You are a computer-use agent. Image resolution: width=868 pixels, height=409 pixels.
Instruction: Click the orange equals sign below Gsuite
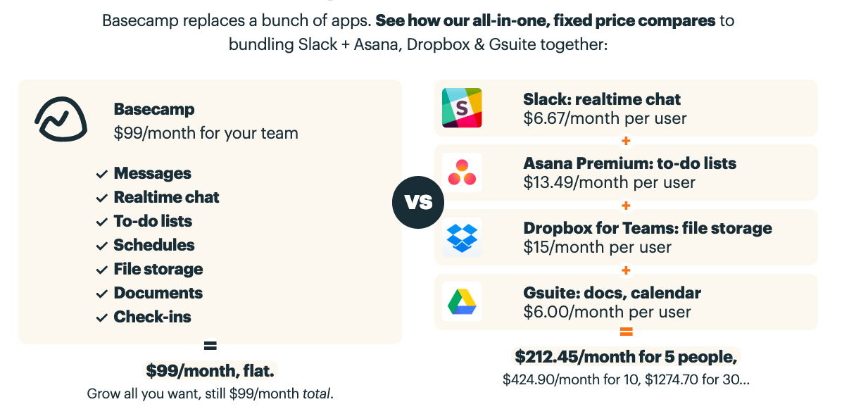pos(626,332)
